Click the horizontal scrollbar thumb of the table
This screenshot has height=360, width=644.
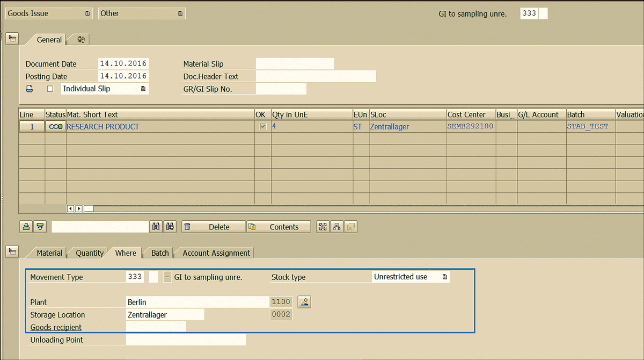pos(89,208)
